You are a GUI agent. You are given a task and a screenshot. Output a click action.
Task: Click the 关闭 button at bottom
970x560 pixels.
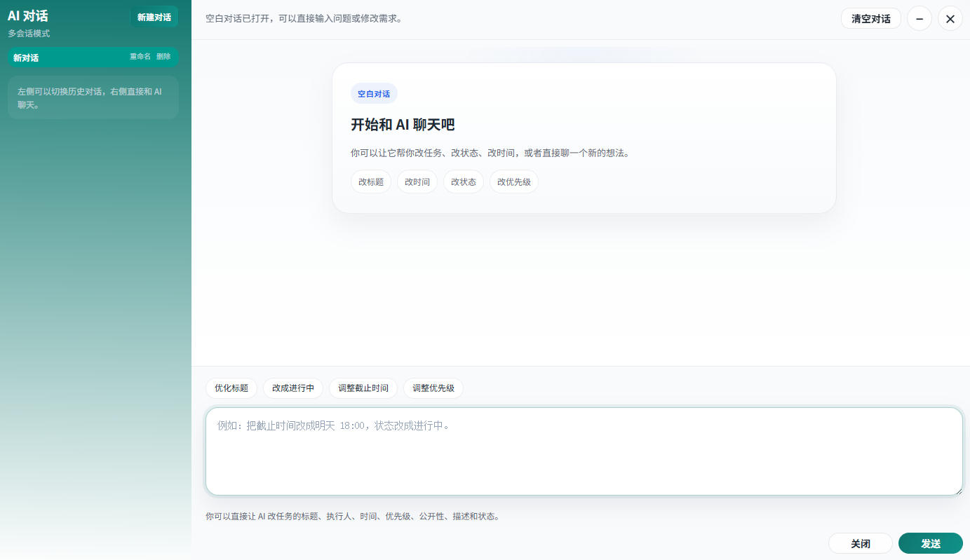click(860, 543)
